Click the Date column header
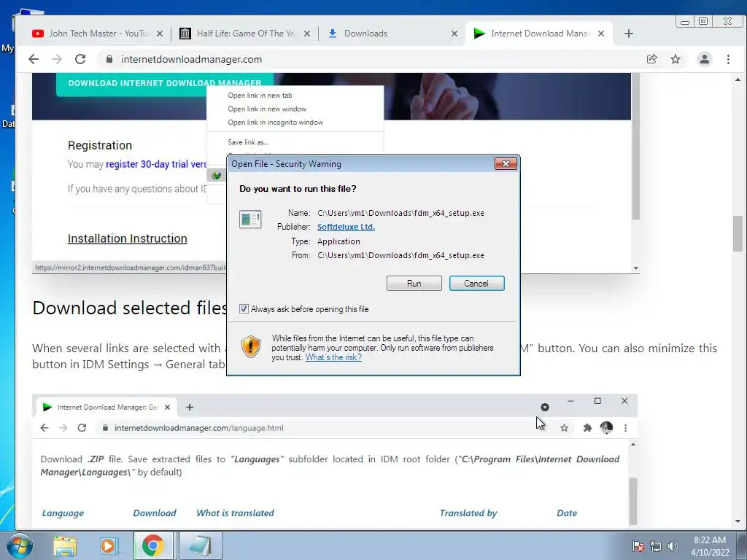The image size is (747, 560). 567,513
